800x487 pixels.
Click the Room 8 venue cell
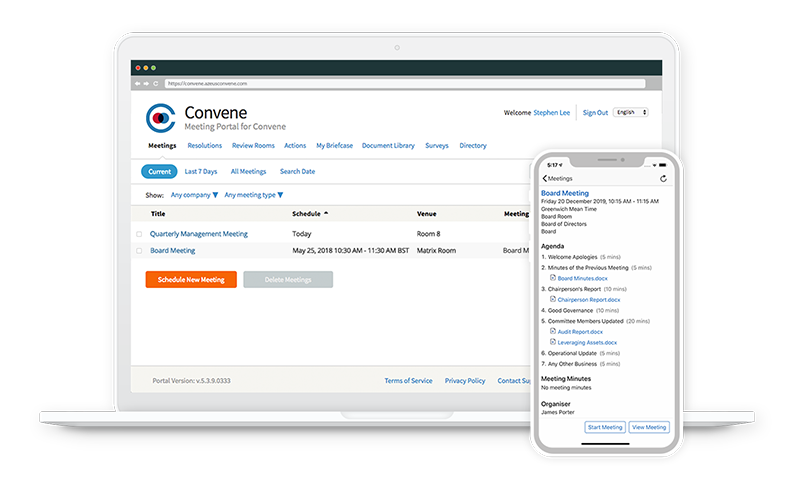click(x=429, y=234)
